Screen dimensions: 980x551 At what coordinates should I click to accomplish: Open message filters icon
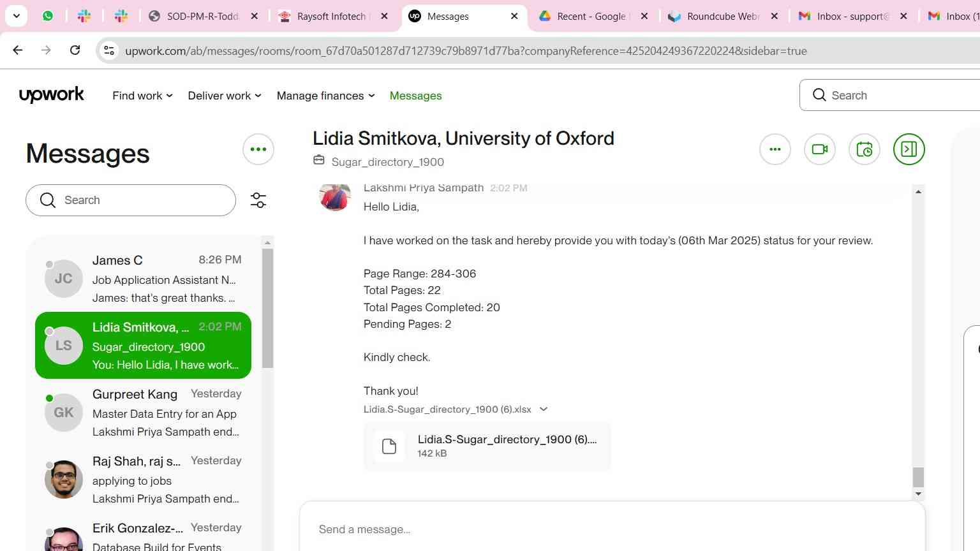[258, 200]
